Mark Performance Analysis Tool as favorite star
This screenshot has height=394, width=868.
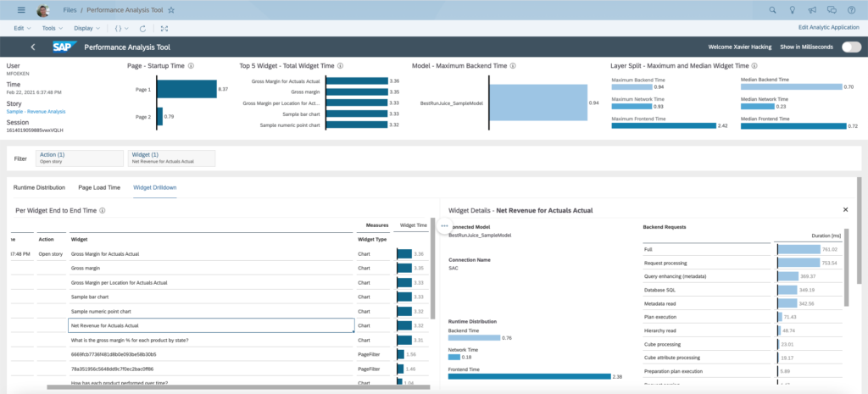click(x=171, y=10)
